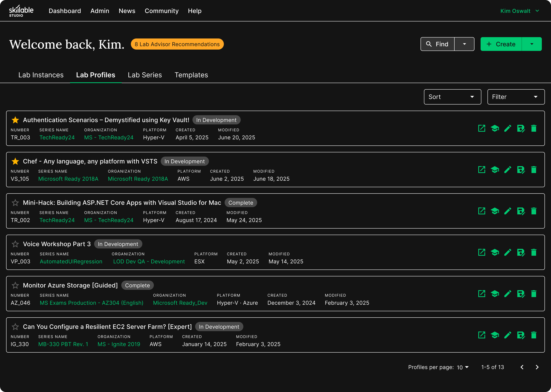Viewport: 551px width, 392px height.
Task: Delete the Monitor Azure Storage profile
Action: 534,294
